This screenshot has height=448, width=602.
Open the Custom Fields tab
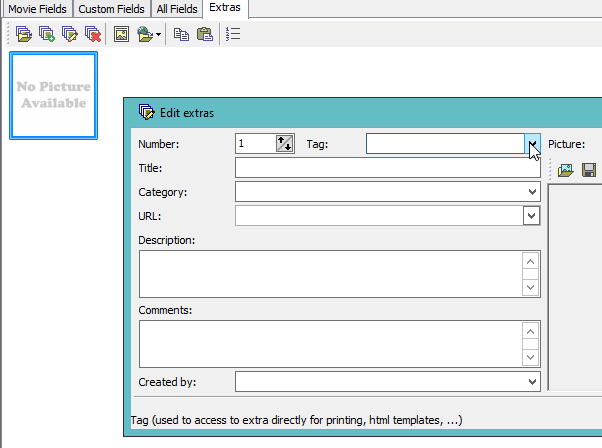click(110, 9)
